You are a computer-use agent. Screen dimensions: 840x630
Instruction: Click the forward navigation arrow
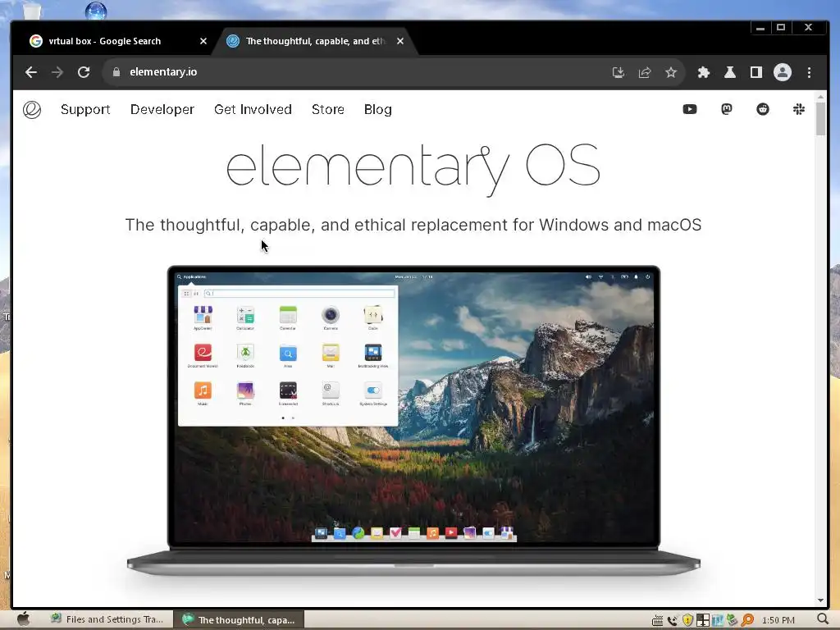click(57, 72)
